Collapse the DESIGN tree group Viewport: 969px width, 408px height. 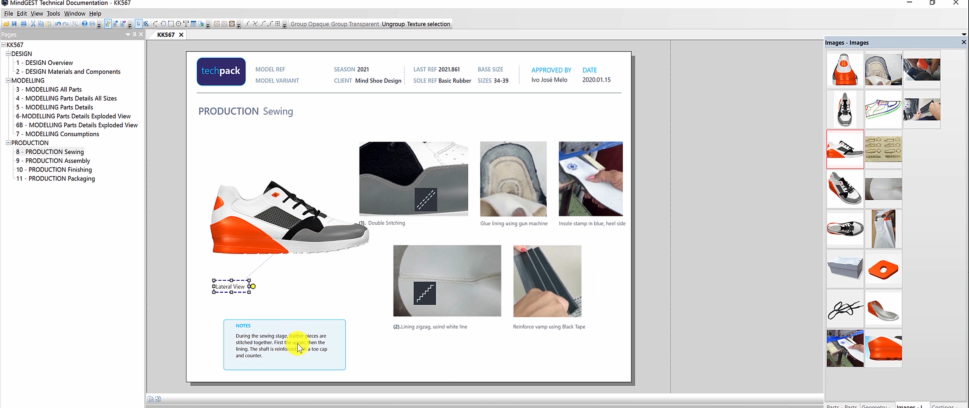click(x=8, y=54)
